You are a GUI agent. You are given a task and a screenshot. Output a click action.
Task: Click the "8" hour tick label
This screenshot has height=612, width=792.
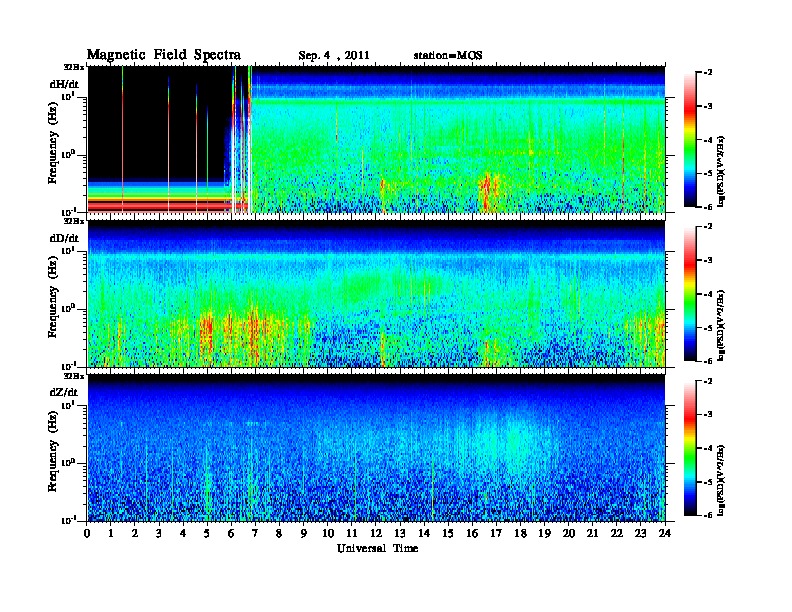point(279,533)
